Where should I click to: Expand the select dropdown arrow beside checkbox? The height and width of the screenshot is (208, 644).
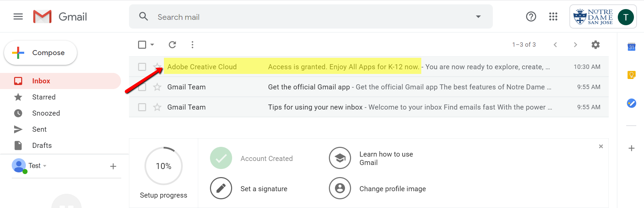tap(152, 45)
